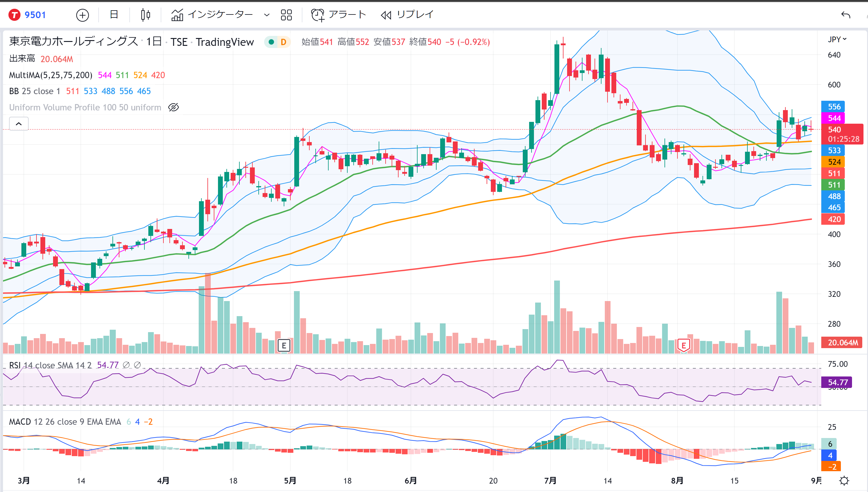The image size is (868, 492).
Task: Collapse the indicator legend with chevron
Action: pyautogui.click(x=19, y=124)
